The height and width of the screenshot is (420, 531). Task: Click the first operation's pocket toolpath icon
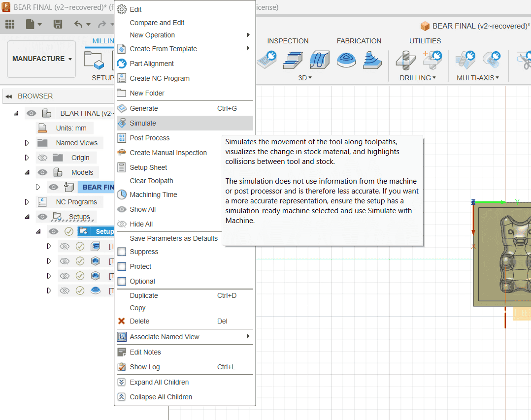coord(96,246)
